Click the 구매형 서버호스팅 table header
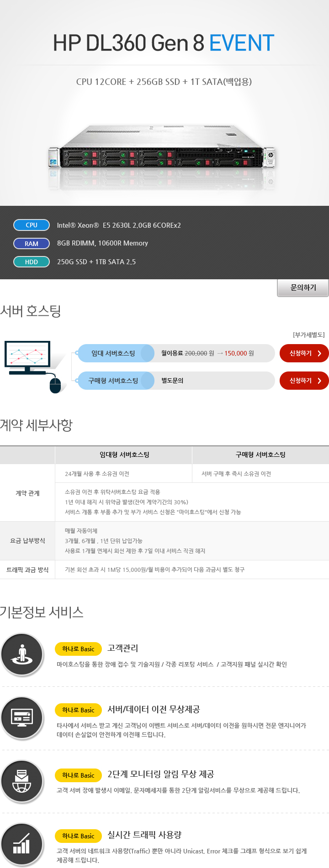 [x=260, y=455]
